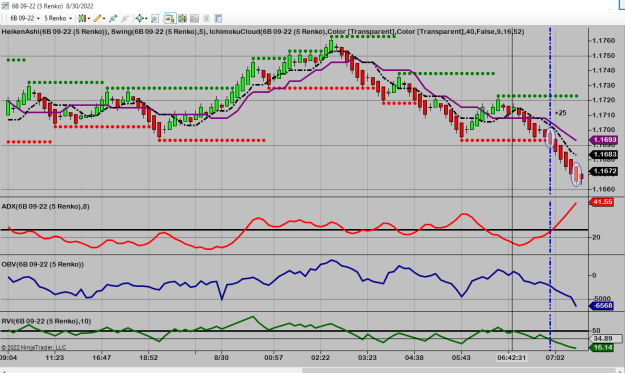Click the purple 1.1693 price marker
Viewport: 625px width, 373px height.
(604, 140)
